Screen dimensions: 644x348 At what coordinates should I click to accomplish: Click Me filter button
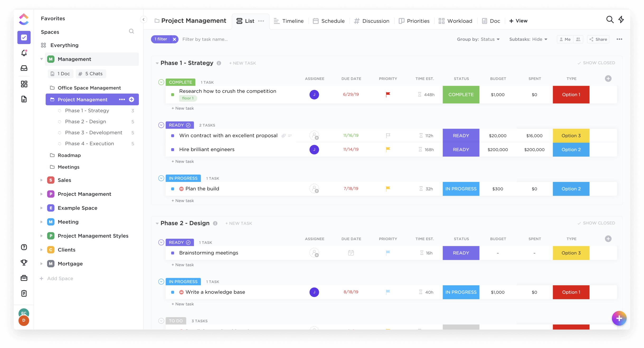click(565, 39)
